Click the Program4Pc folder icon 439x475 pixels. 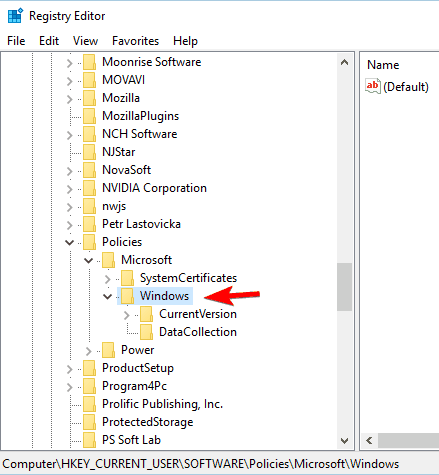click(89, 386)
